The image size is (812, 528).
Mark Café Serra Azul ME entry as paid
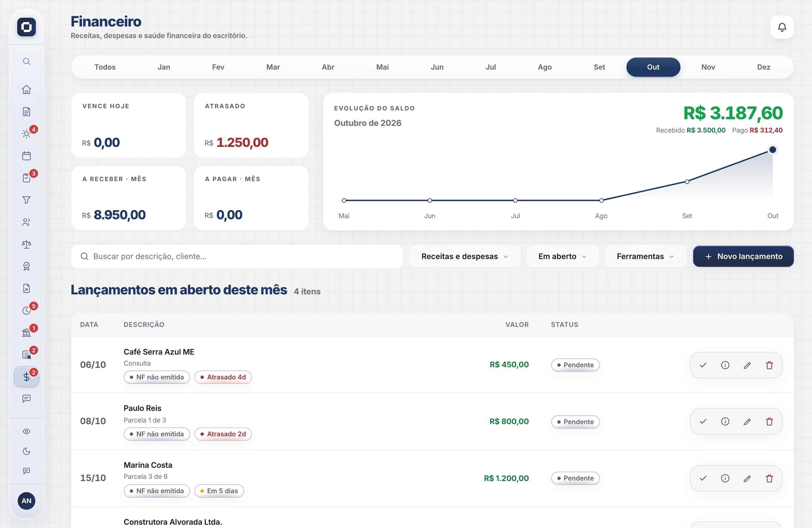tap(703, 365)
